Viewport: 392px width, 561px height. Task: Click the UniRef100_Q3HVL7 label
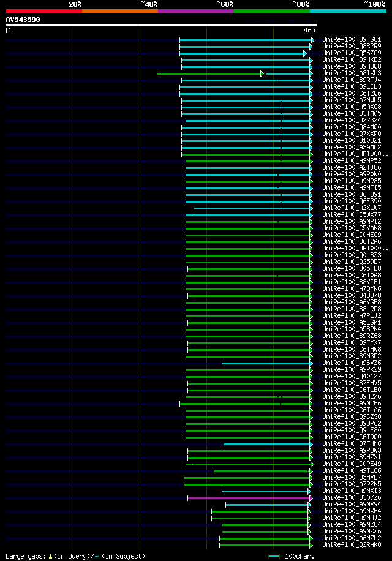(x=352, y=478)
